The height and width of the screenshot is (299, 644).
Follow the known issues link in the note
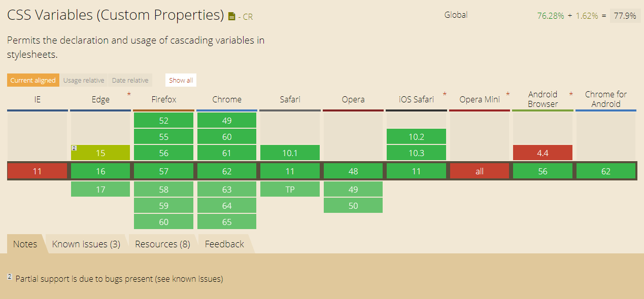(x=197, y=279)
